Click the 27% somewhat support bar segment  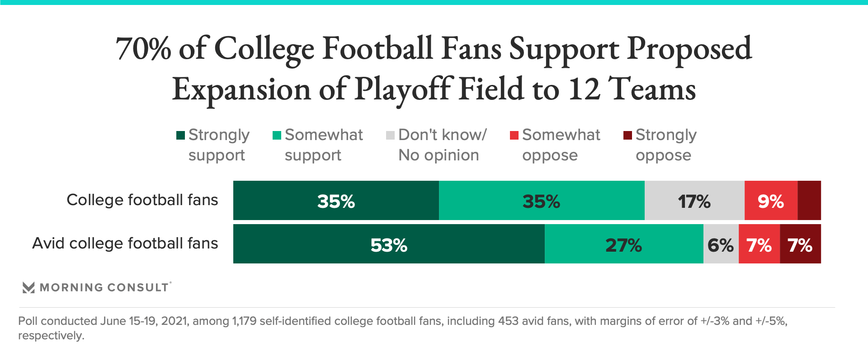[623, 244]
